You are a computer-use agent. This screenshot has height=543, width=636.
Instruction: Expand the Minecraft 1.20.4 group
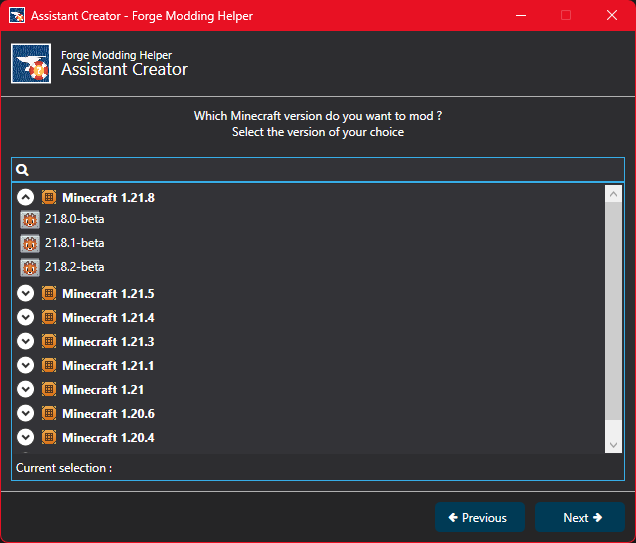(25, 437)
